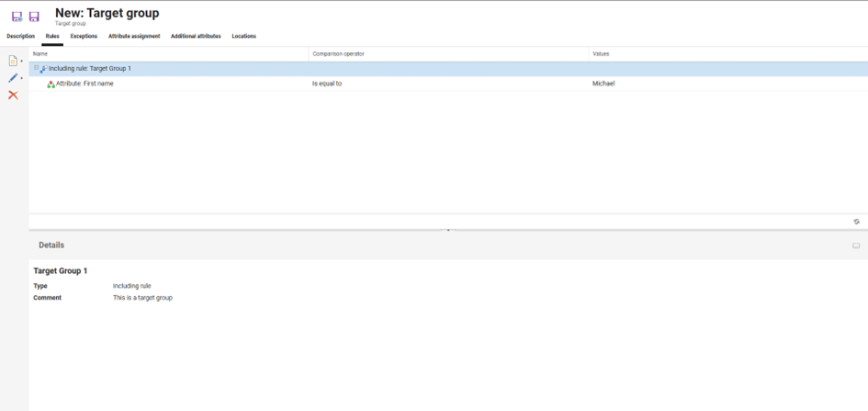Viewport: 868px width, 411px height.
Task: Open the dropdown arrow beside the pencil icon
Action: pos(22,79)
